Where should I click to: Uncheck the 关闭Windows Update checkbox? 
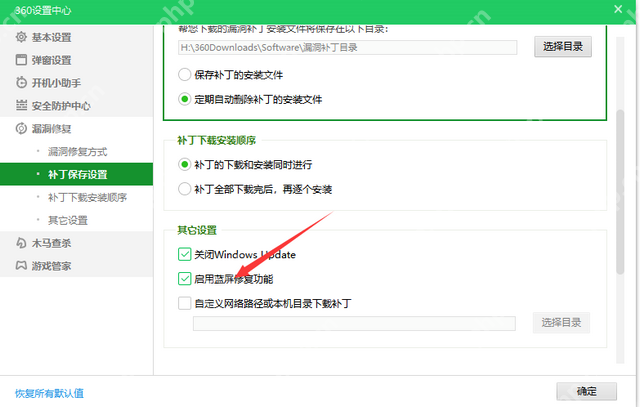pyautogui.click(x=184, y=255)
